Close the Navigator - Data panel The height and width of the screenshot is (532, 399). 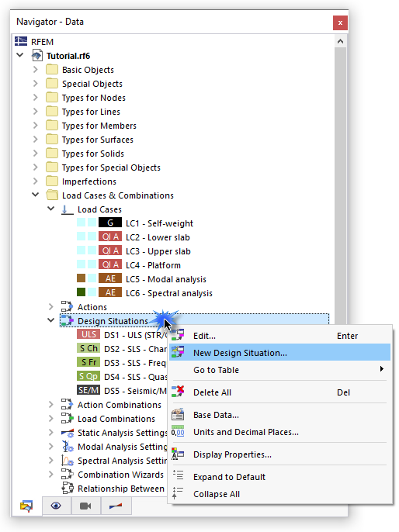pyautogui.click(x=340, y=22)
